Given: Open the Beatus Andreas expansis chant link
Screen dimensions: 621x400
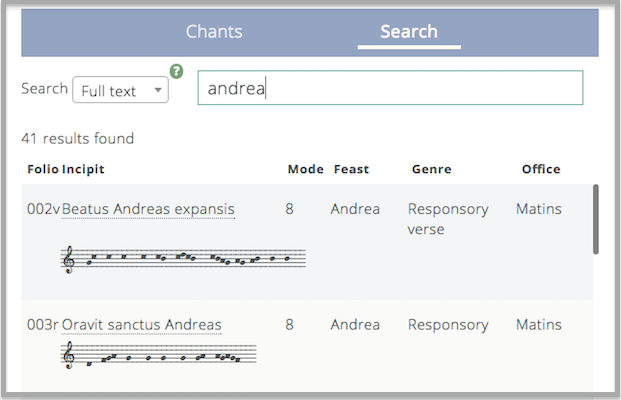Looking at the screenshot, I should 148,209.
